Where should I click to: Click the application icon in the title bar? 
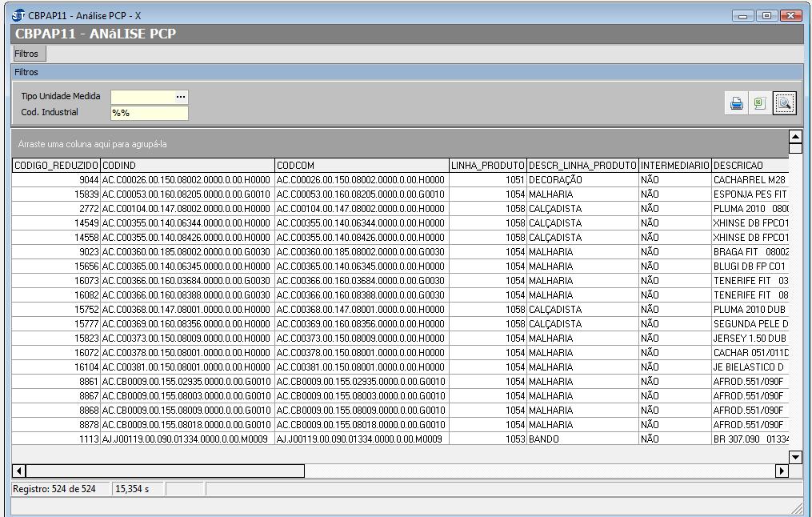point(19,16)
